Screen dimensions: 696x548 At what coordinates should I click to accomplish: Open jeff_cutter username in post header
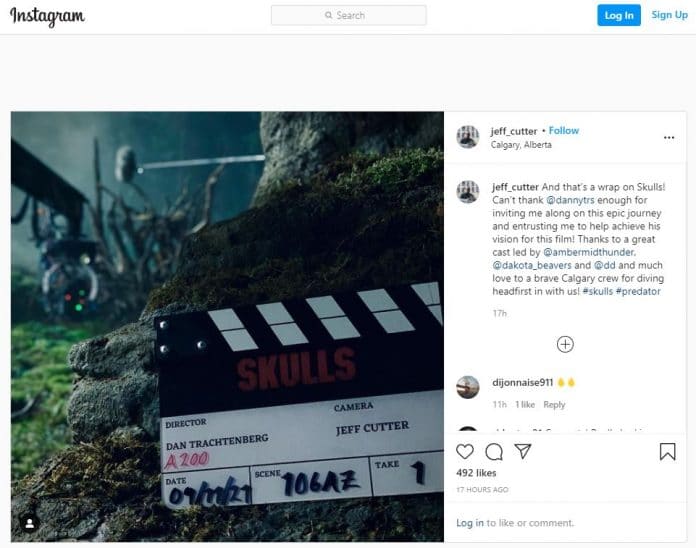[514, 131]
